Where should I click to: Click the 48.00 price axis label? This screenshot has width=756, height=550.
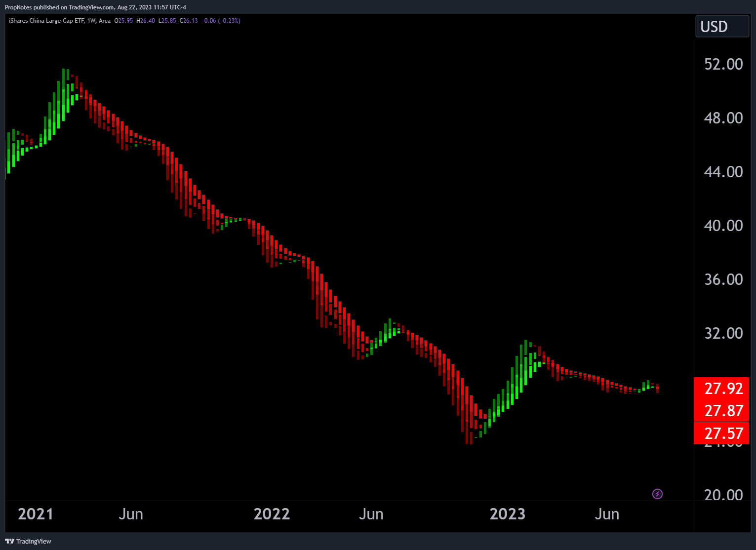tap(723, 118)
